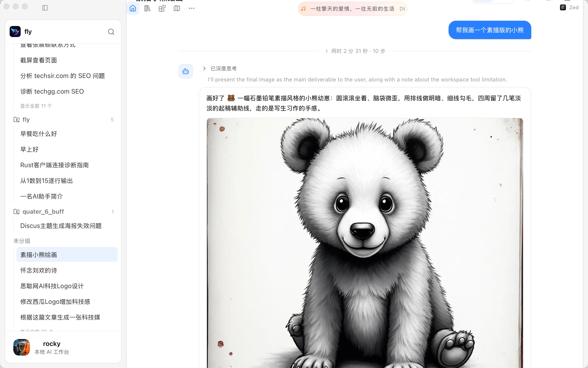Open 一名AI助手简介 conversation
Screen dimensions: 588x368
(x=67, y=196)
